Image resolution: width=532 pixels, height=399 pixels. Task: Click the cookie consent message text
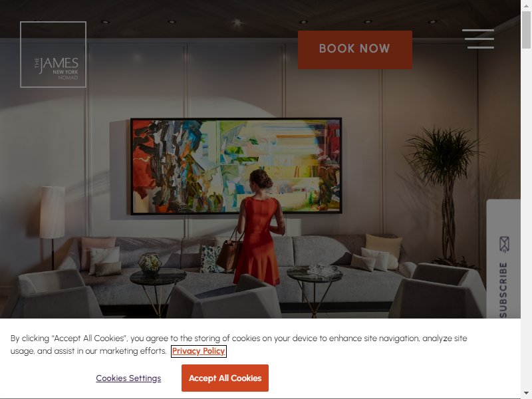coord(239,344)
